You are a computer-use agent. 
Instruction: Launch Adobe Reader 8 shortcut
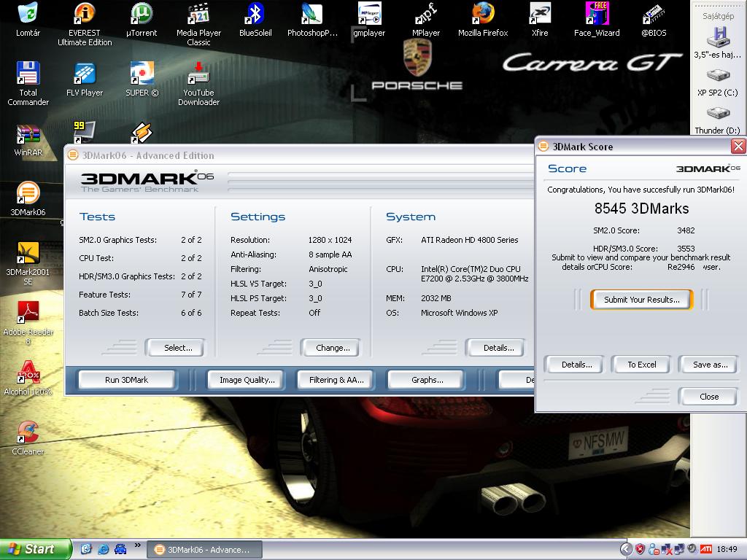coord(28,323)
